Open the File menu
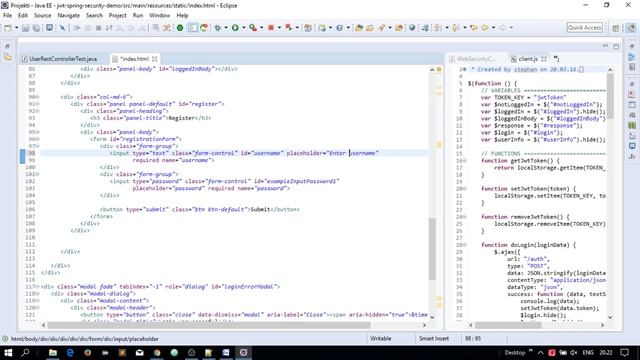 tap(7, 16)
